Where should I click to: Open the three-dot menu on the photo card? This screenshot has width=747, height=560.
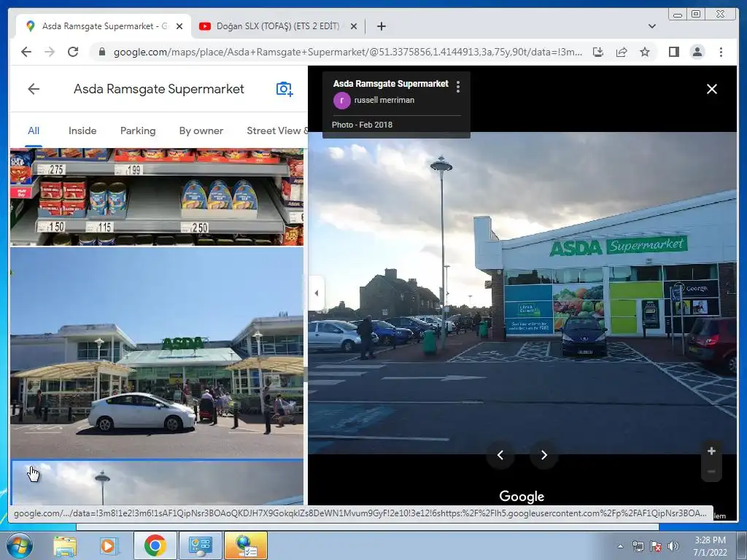458,87
